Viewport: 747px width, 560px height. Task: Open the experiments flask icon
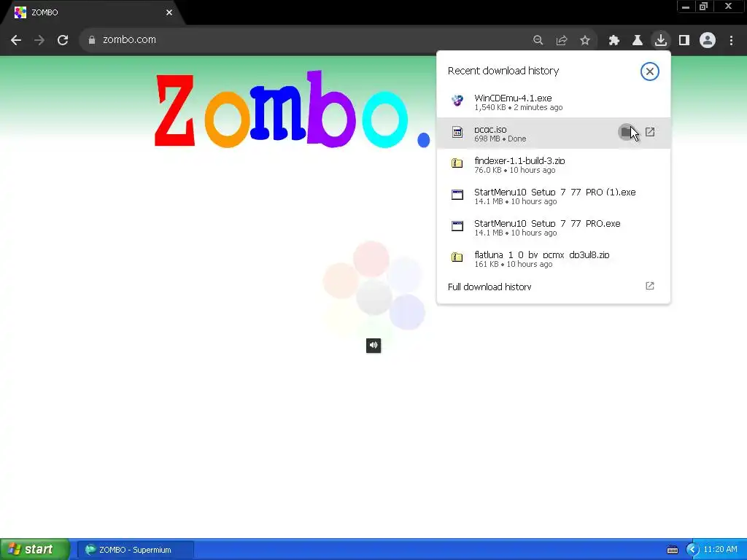(x=638, y=40)
